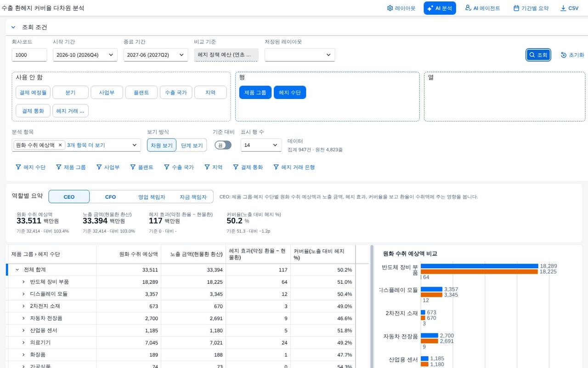The height and width of the screenshot is (368, 588).
Task: Collapse the 조회 조건 section
Action: point(13,27)
